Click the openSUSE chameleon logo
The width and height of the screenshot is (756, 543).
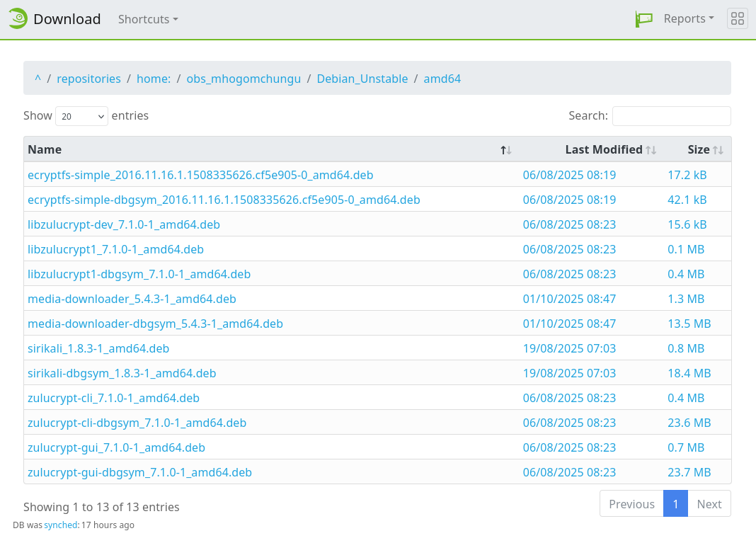(18, 19)
